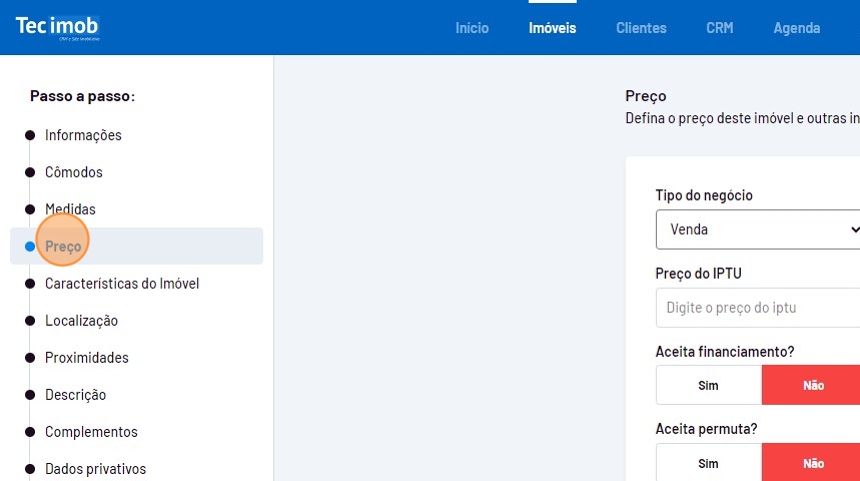Open the Início menu

click(x=472, y=28)
